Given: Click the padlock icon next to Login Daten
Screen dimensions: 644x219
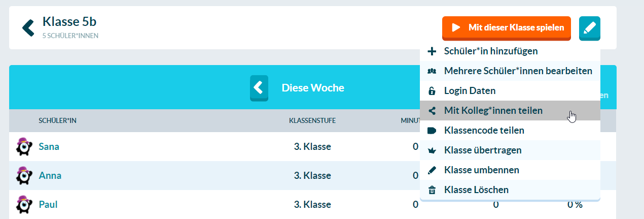Looking at the screenshot, I should click(432, 91).
